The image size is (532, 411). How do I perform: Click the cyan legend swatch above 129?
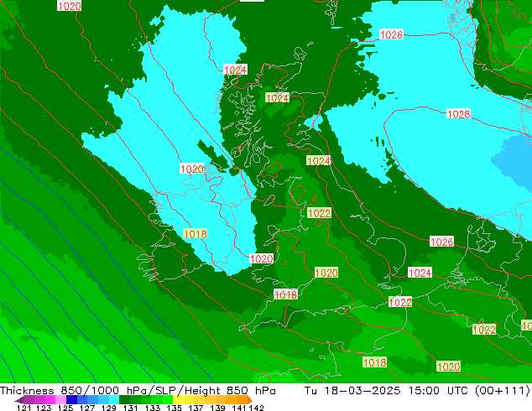click(x=114, y=400)
